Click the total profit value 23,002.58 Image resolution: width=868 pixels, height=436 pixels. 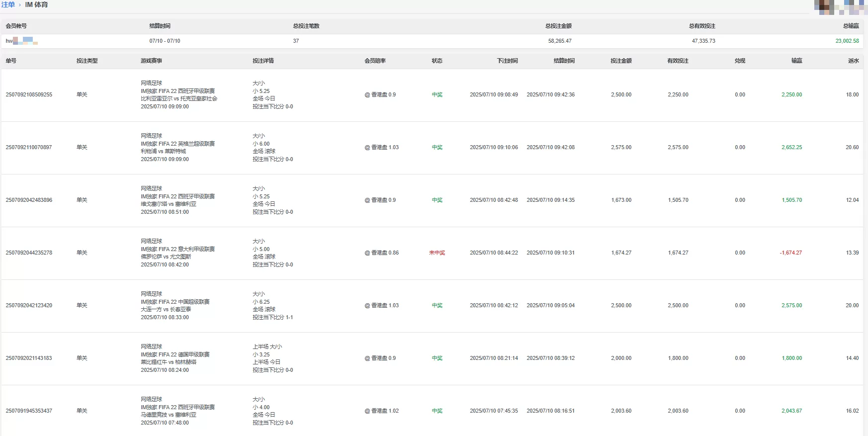pos(847,41)
